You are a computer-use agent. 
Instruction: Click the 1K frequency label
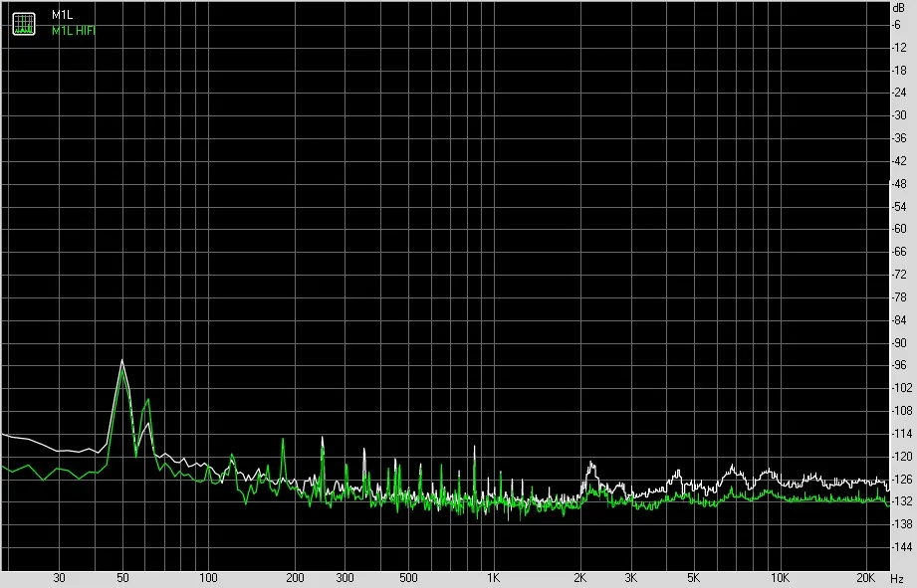(x=494, y=578)
